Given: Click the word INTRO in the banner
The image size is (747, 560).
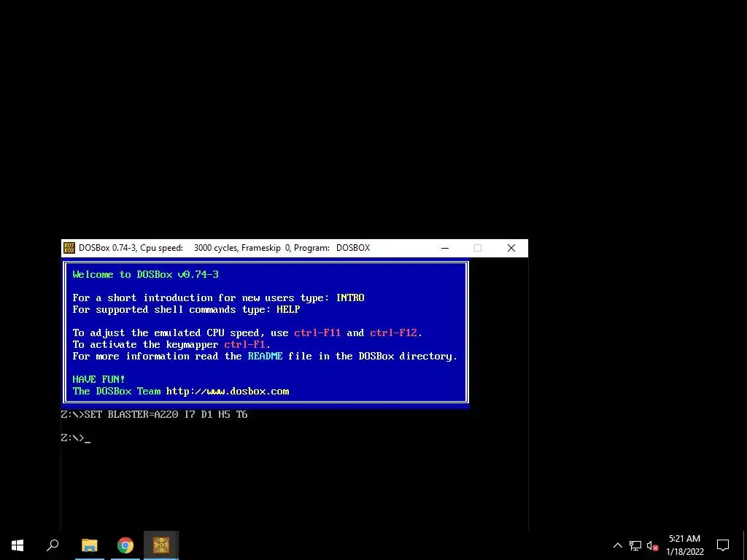Looking at the screenshot, I should [x=350, y=297].
